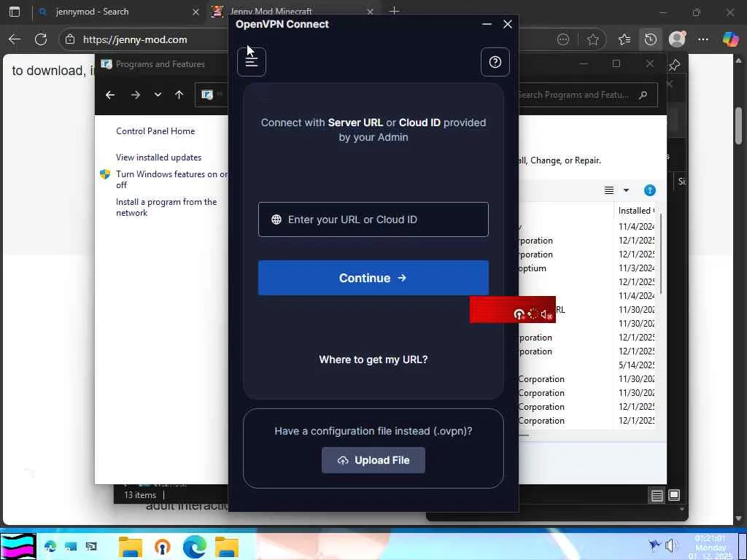The image size is (747, 560).
Task: Go forward in Programs and Features window
Action: (x=135, y=95)
